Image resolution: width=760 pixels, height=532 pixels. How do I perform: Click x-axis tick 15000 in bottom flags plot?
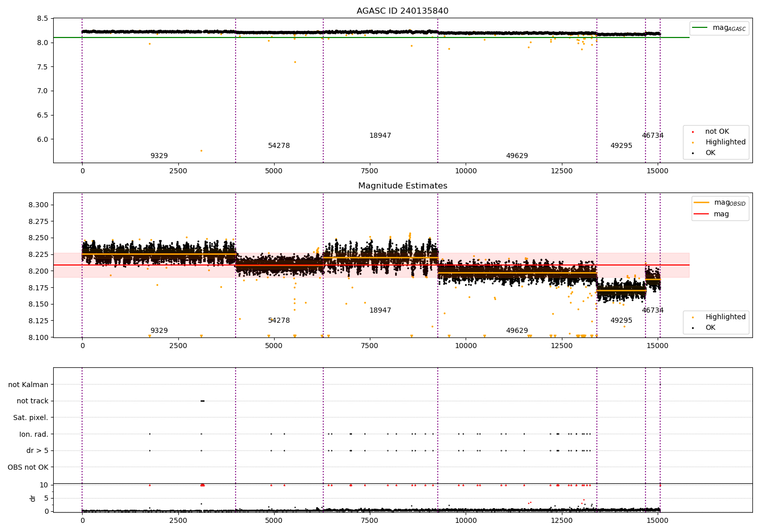[x=658, y=520]
